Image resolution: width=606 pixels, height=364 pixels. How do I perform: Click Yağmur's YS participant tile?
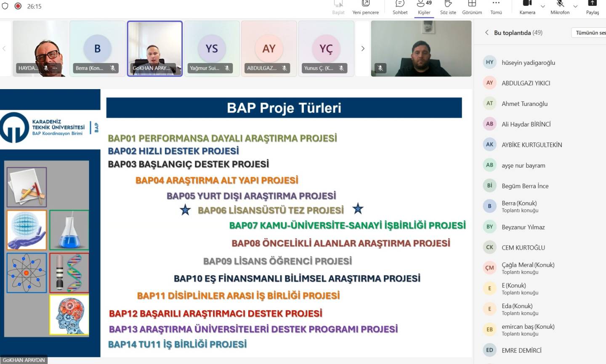pyautogui.click(x=212, y=48)
